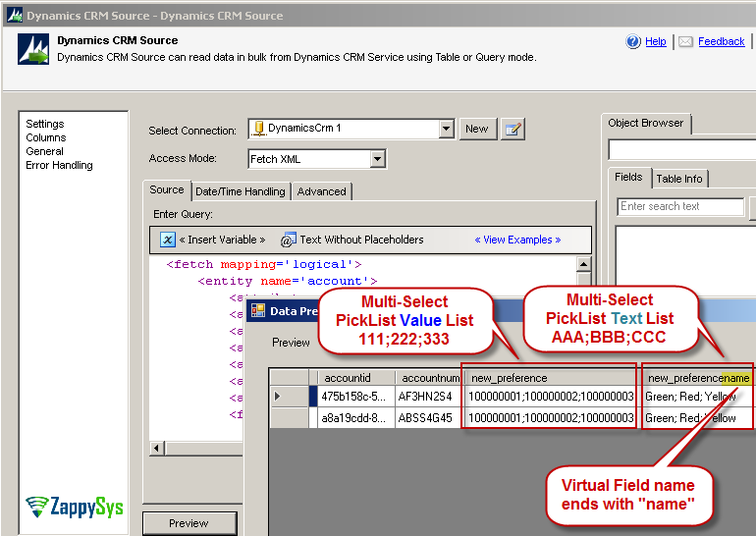The width and height of the screenshot is (756, 536).
Task: Select Settings in the left list
Action: tap(45, 124)
